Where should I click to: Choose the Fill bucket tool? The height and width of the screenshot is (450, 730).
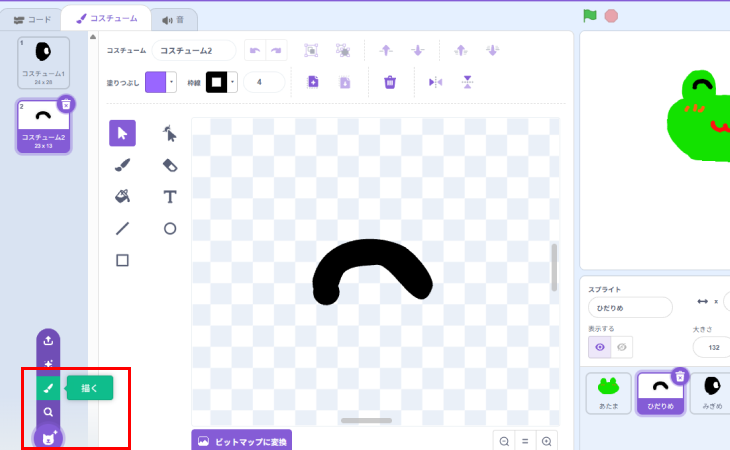122,197
